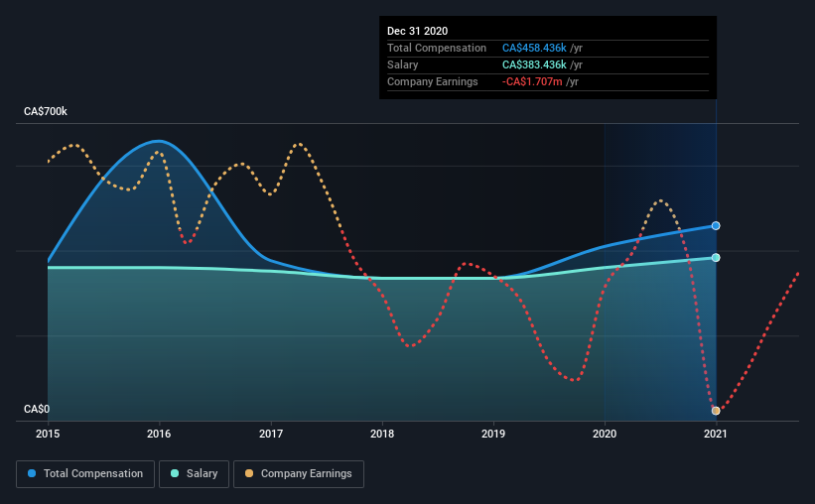The image size is (815, 504).
Task: Toggle the Company Earnings legend button
Action: pyautogui.click(x=299, y=474)
